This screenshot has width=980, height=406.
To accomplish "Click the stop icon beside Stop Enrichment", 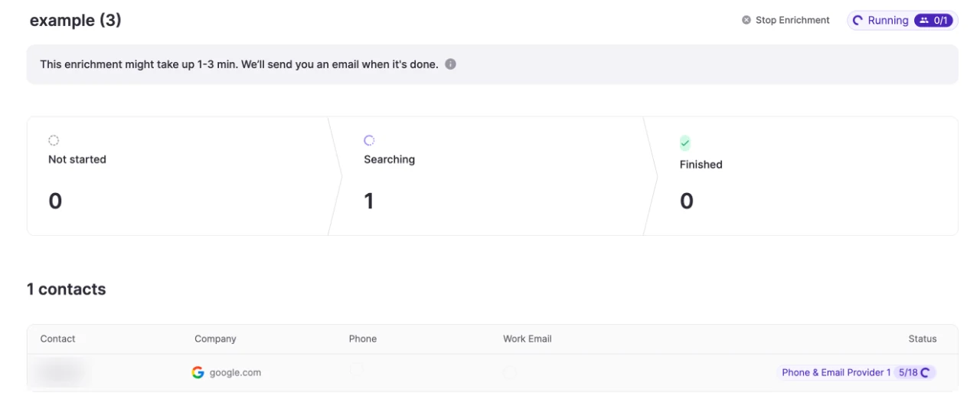I will click(746, 21).
